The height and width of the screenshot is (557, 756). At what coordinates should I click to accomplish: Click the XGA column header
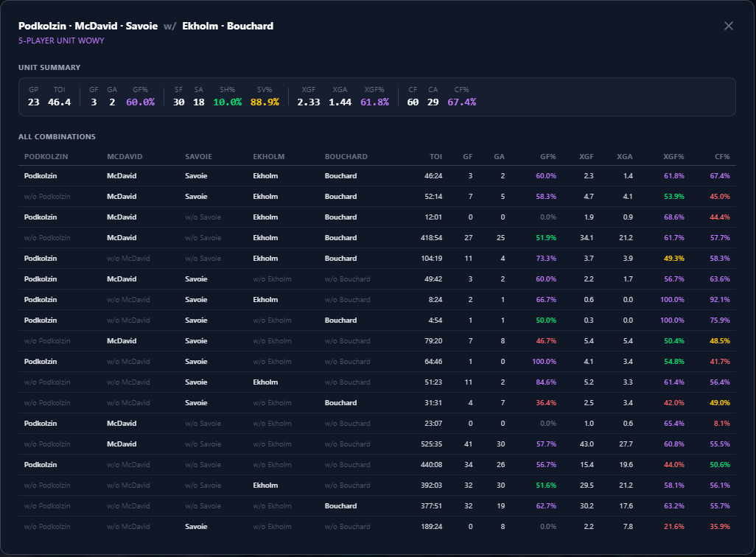click(625, 157)
